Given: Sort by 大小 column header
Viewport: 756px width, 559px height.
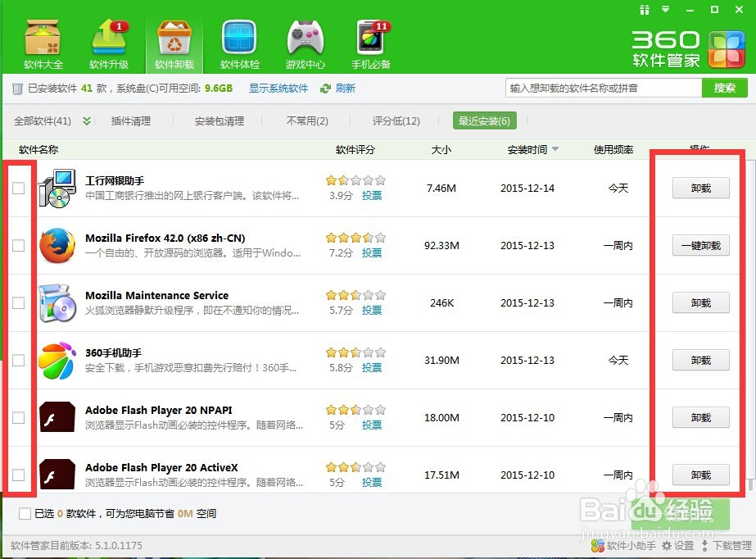Looking at the screenshot, I should click(x=441, y=149).
